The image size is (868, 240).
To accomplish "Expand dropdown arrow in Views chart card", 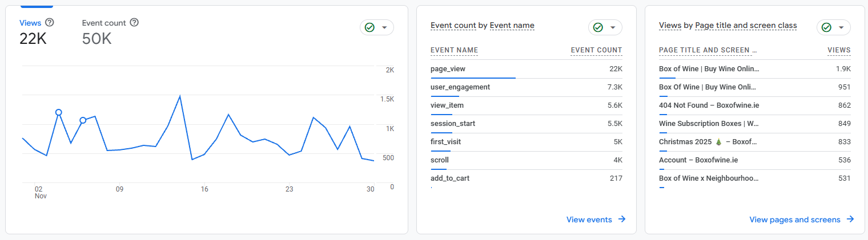I will [x=384, y=27].
